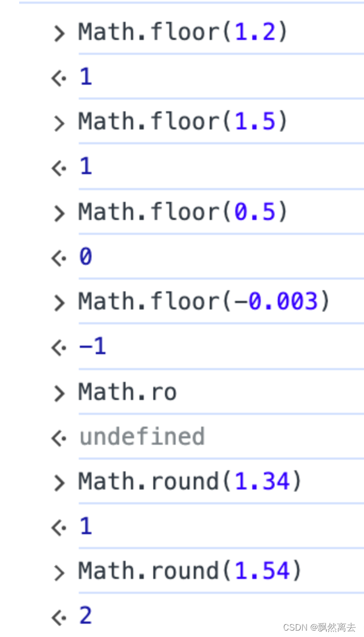Click the input chevron beside Math.round(1.34)
Screen dimensions: 364x637
click(x=59, y=483)
